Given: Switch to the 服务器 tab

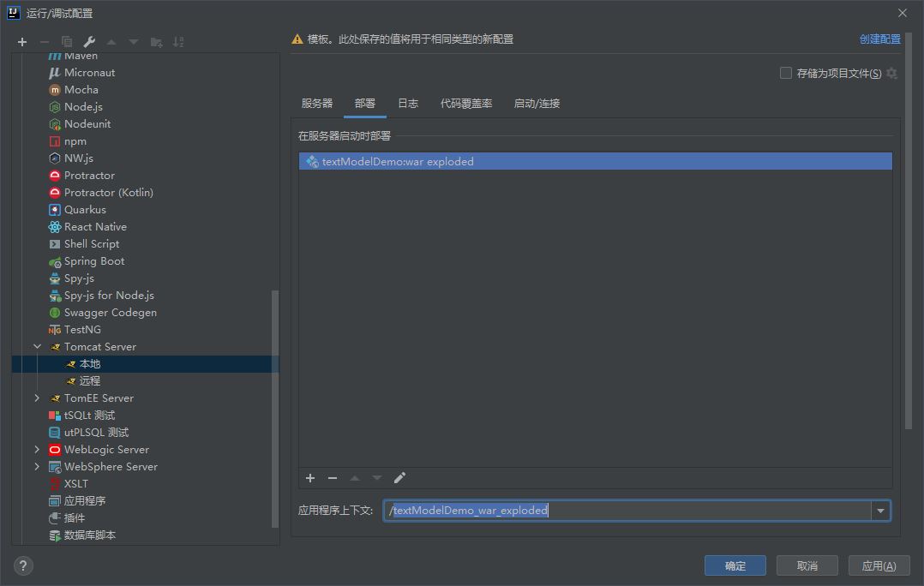Looking at the screenshot, I should [316, 103].
